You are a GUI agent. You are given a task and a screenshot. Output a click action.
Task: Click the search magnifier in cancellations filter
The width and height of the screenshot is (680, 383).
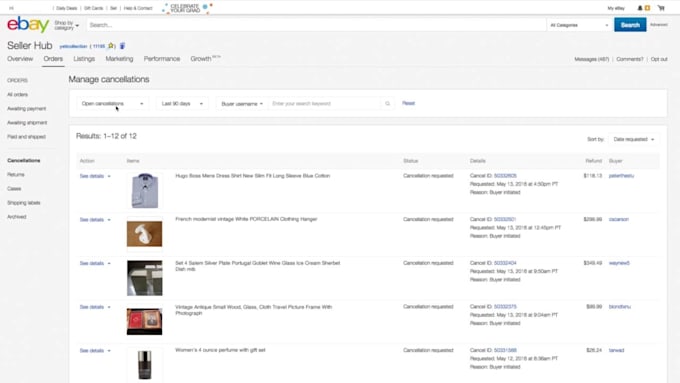pyautogui.click(x=387, y=104)
